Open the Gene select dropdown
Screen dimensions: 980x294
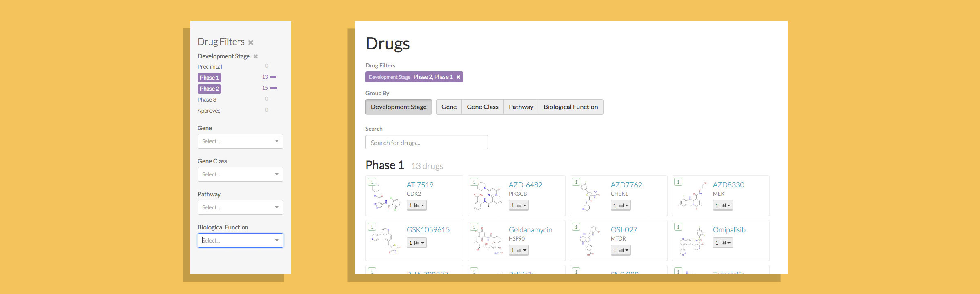tap(240, 141)
